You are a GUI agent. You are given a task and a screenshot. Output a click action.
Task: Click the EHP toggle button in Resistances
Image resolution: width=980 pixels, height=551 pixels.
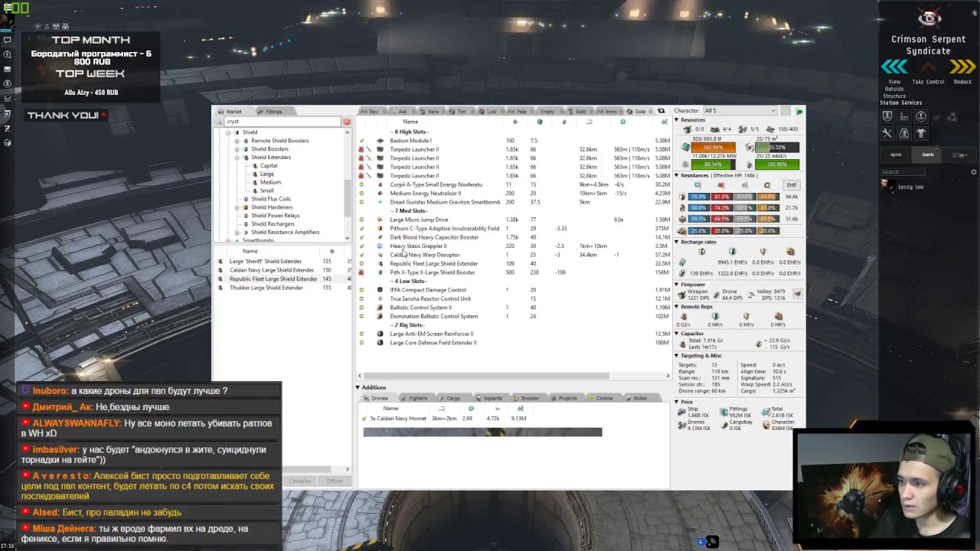point(791,185)
